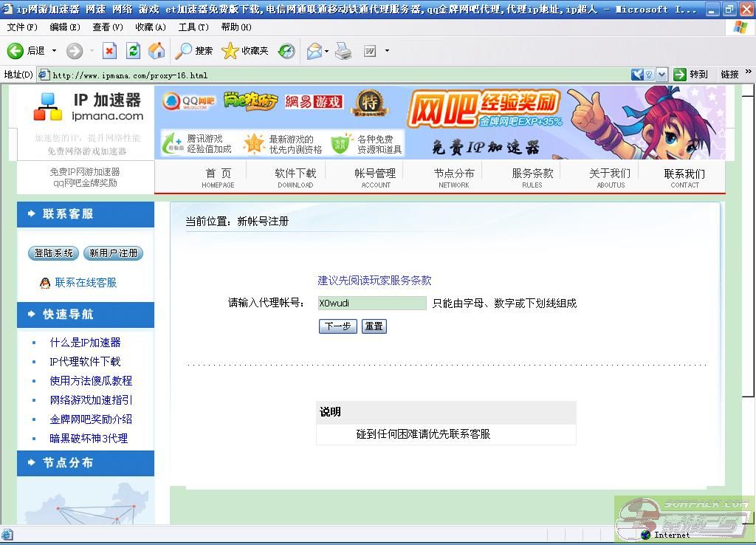The height and width of the screenshot is (545, 756).
Task: Expand the Back button dropdown arrow
Action: tap(53, 52)
